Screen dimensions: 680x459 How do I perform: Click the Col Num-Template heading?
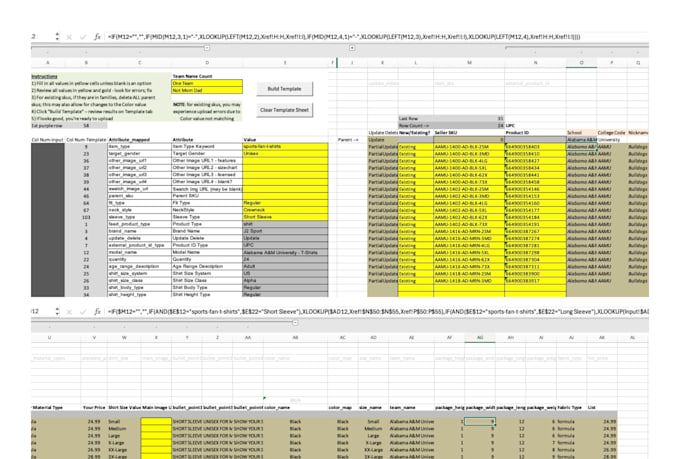tap(86, 140)
